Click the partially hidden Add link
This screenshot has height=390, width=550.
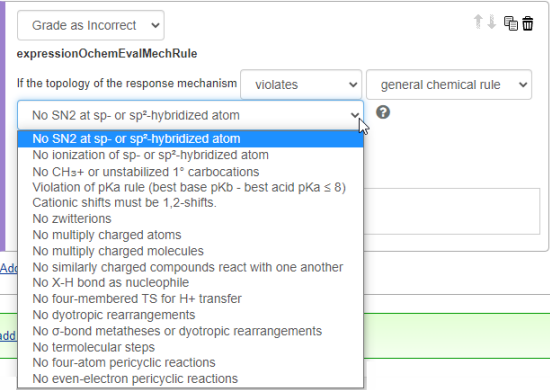pos(9,268)
